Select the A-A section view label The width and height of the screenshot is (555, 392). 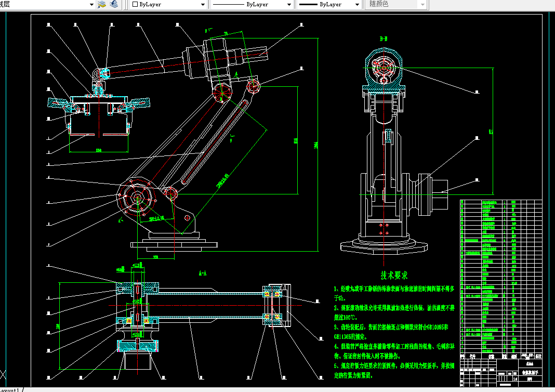pyautogui.click(x=203, y=273)
